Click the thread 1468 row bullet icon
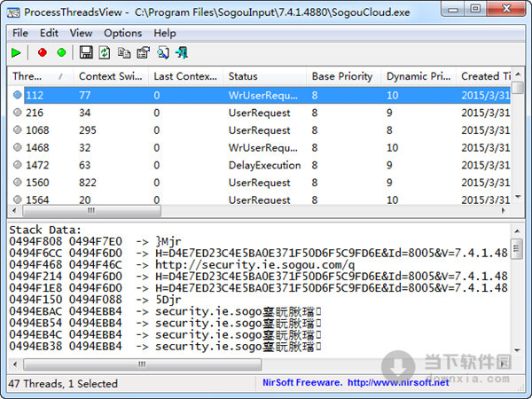The width and height of the screenshot is (532, 399). (18, 147)
